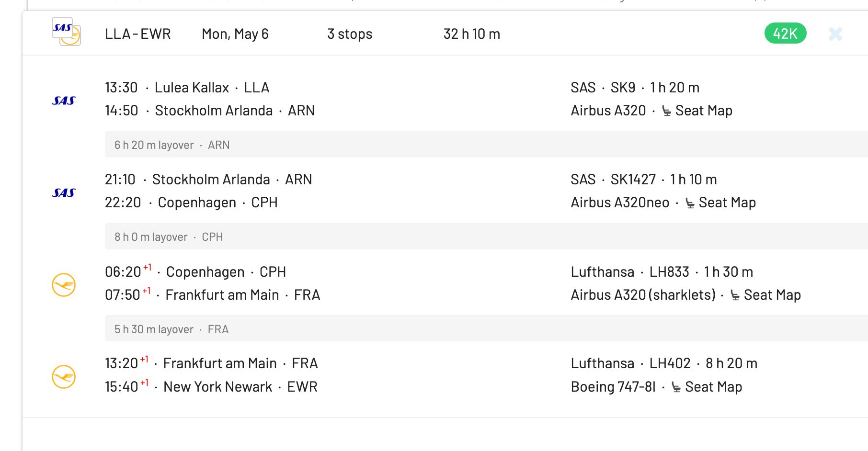The height and width of the screenshot is (451, 868).
Task: Open Seat Map for SAS SK9 flight
Action: 703,111
